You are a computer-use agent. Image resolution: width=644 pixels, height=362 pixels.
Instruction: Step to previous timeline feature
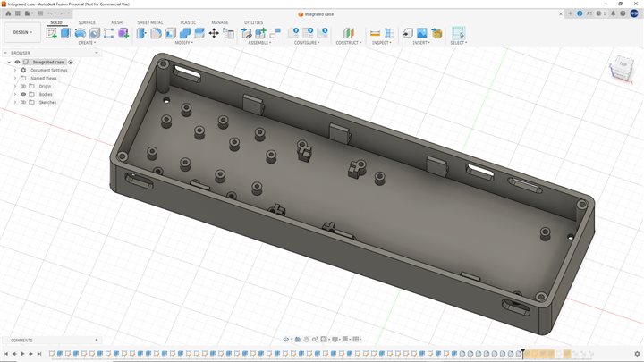[x=14, y=354]
